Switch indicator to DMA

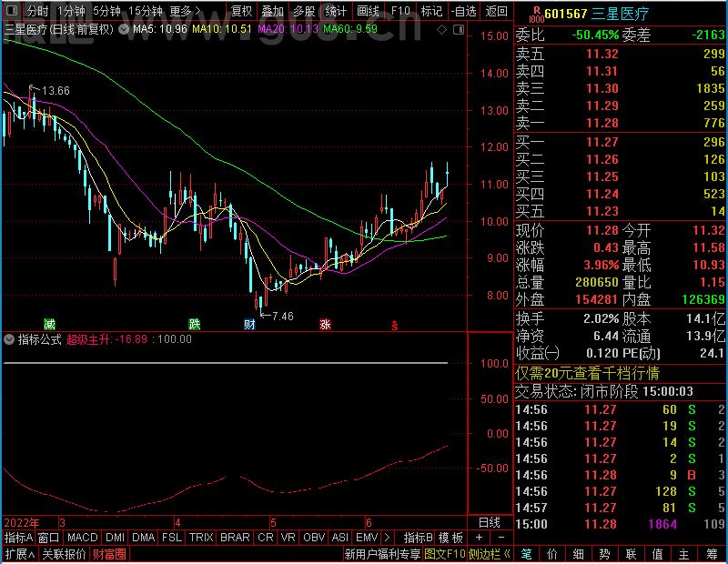tap(143, 538)
